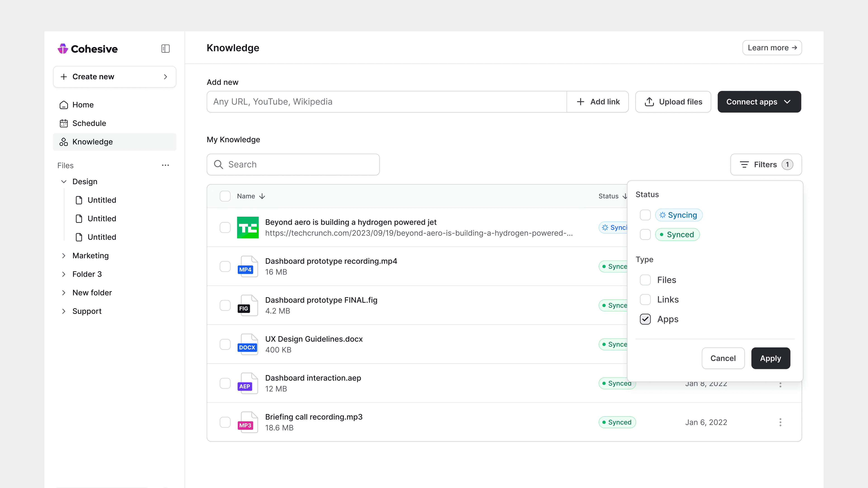868x488 pixels.
Task: Check the Syncing status filter
Action: (x=645, y=215)
